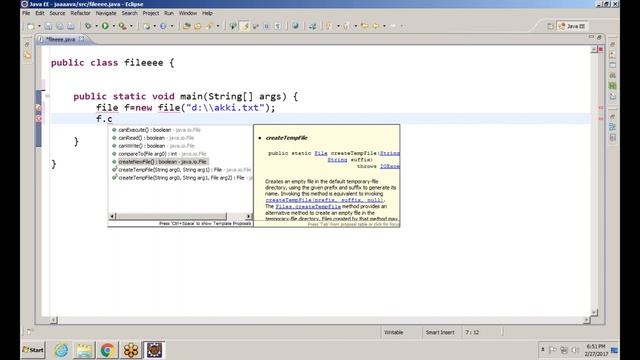Click the Previous Annotation toolbar icon
640x360 pixels.
point(347,26)
